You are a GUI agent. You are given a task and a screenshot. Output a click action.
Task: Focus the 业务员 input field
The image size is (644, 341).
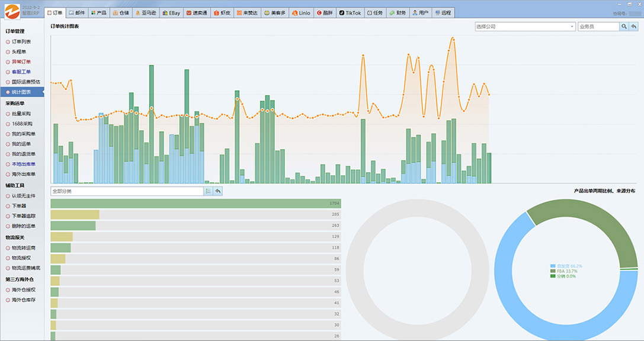coord(598,27)
